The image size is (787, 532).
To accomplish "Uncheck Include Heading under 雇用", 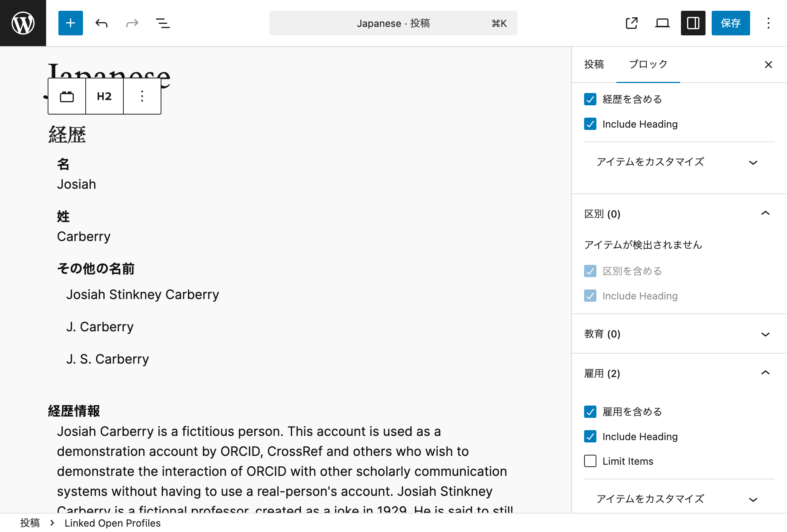I will point(590,437).
